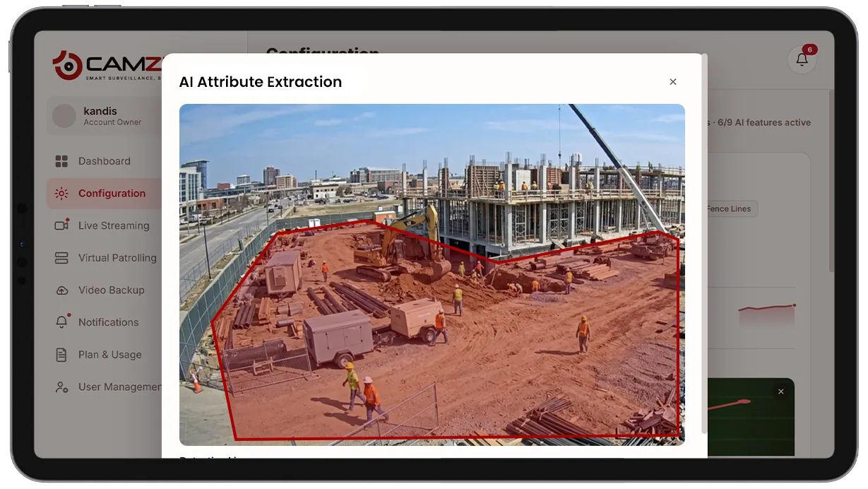Viewport: 868px width, 489px height.
Task: Click the '6/9 AI features active' text
Action: tap(764, 122)
